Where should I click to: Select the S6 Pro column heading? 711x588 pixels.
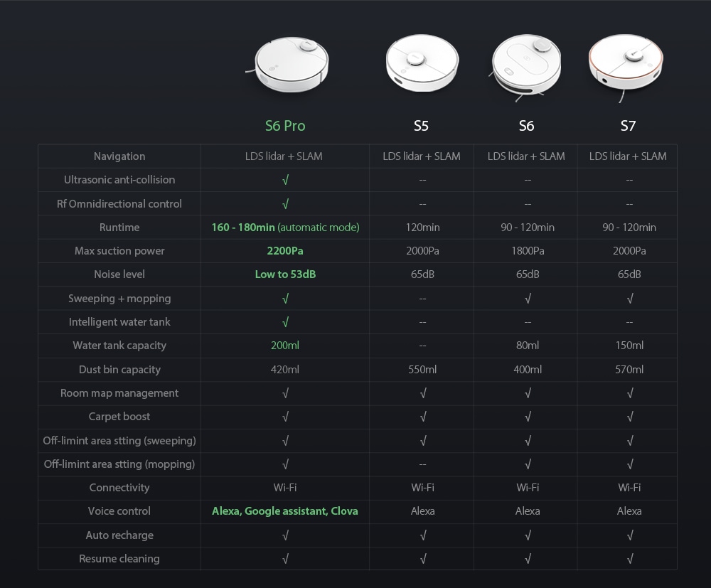coord(285,126)
